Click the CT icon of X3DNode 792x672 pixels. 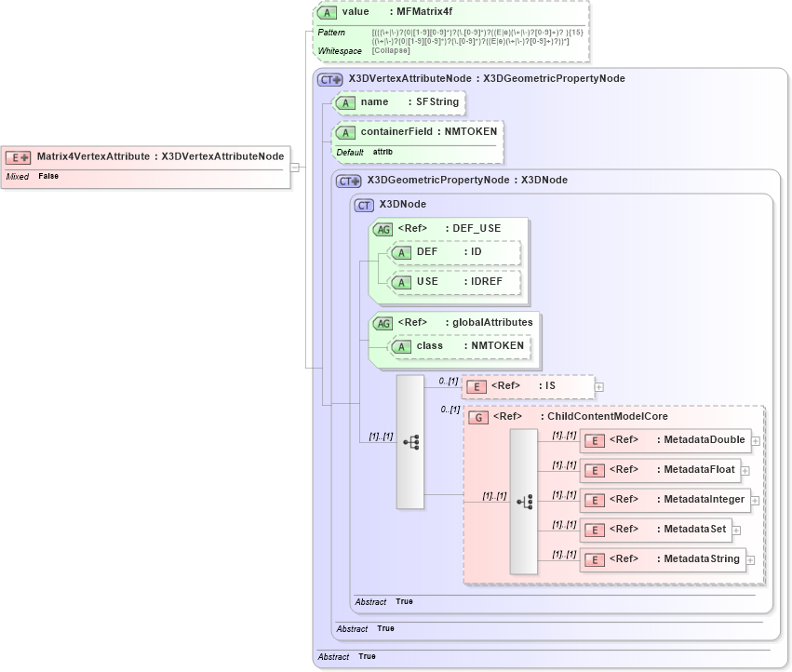click(364, 205)
